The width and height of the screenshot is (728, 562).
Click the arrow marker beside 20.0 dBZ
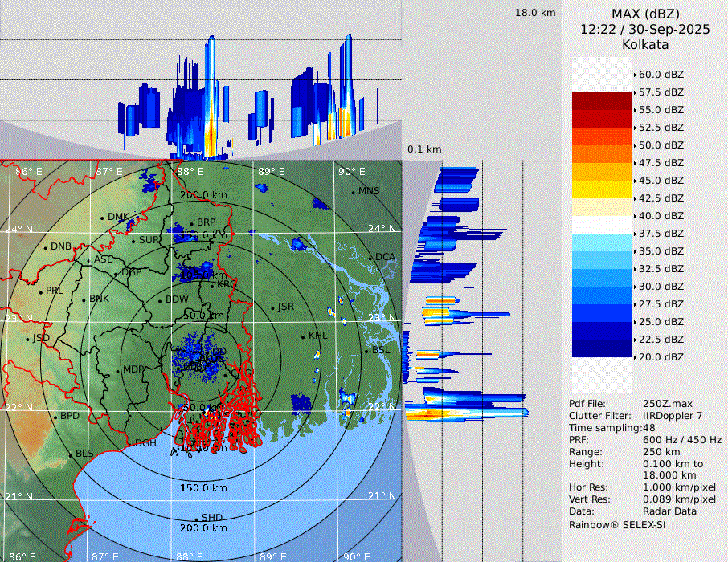tap(635, 357)
